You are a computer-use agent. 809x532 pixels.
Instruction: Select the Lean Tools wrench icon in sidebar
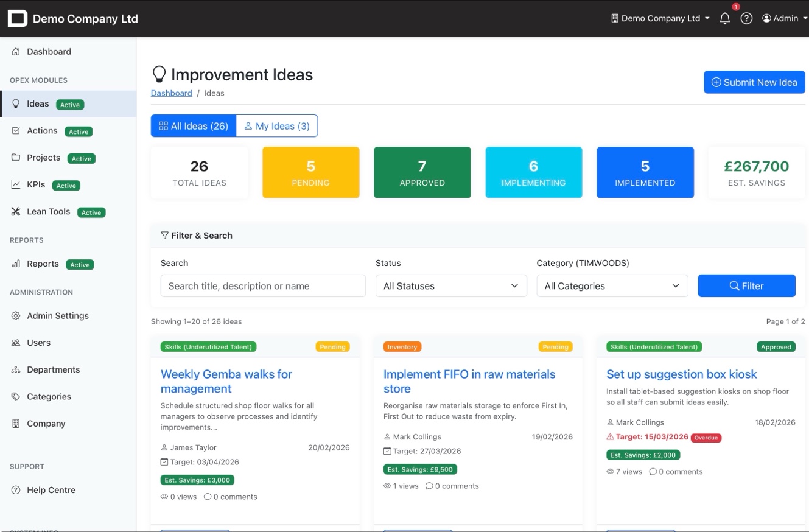(15, 211)
